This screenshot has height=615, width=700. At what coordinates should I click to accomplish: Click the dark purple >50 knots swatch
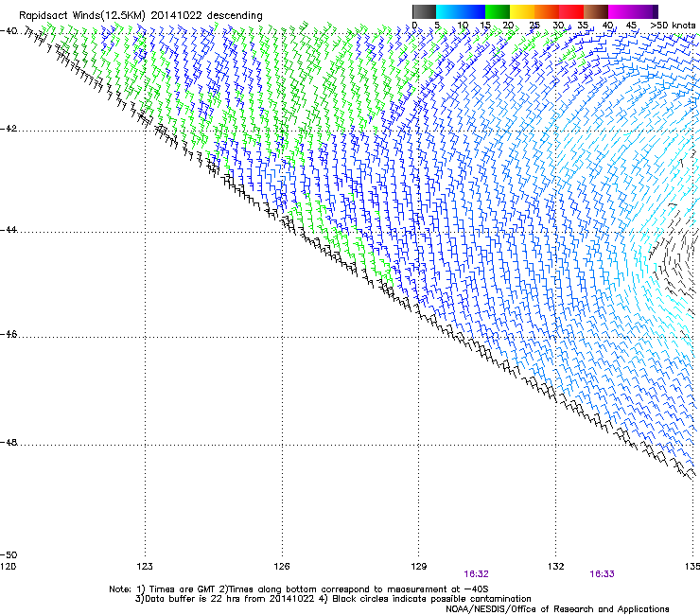tap(656, 11)
